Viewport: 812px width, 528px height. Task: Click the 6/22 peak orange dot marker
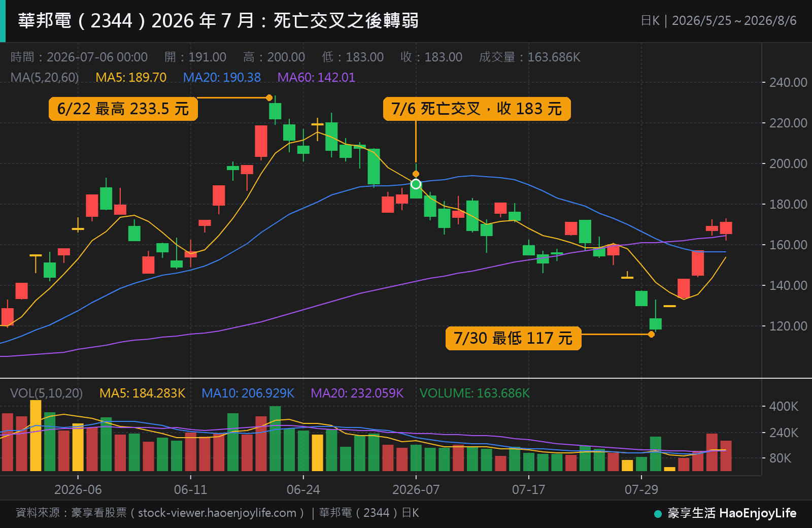pos(269,97)
